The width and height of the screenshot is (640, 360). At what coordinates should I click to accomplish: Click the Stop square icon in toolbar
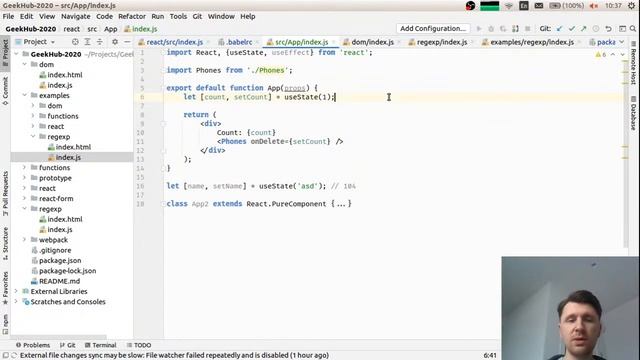[527, 29]
